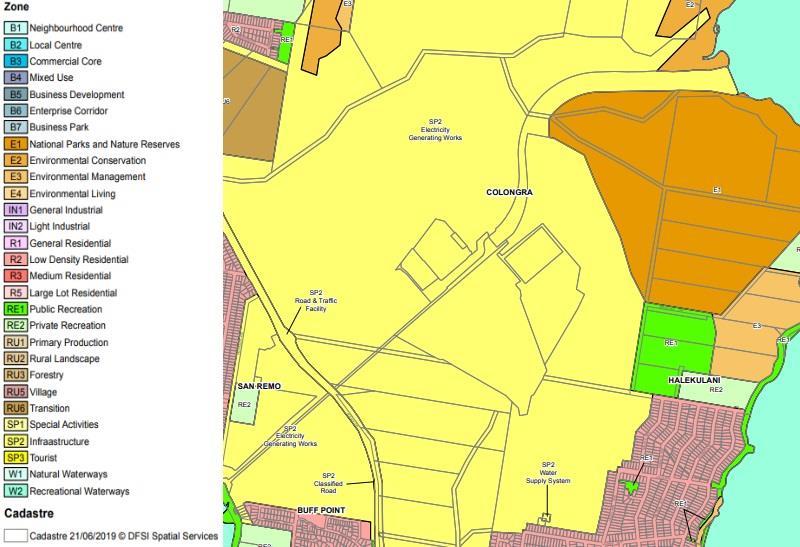
Task: Click the 'SP2 Road & Traffic Facility' label
Action: coord(316,301)
